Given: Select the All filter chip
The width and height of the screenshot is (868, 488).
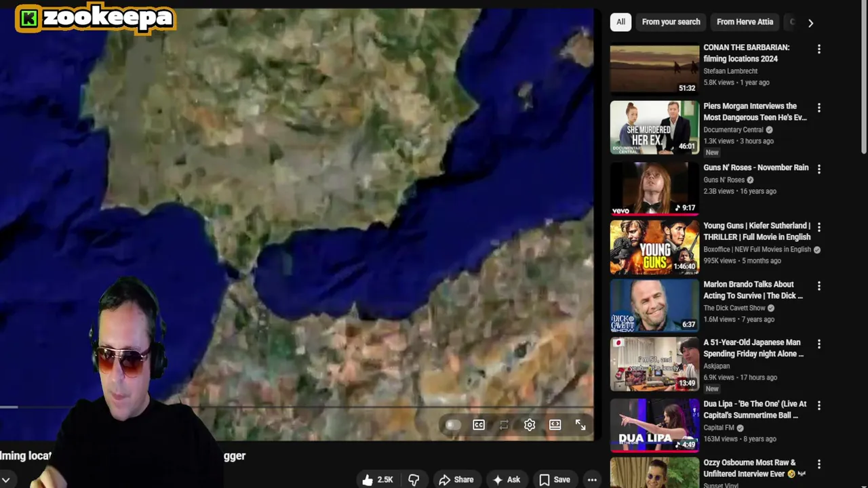Looking at the screenshot, I should coord(620,22).
